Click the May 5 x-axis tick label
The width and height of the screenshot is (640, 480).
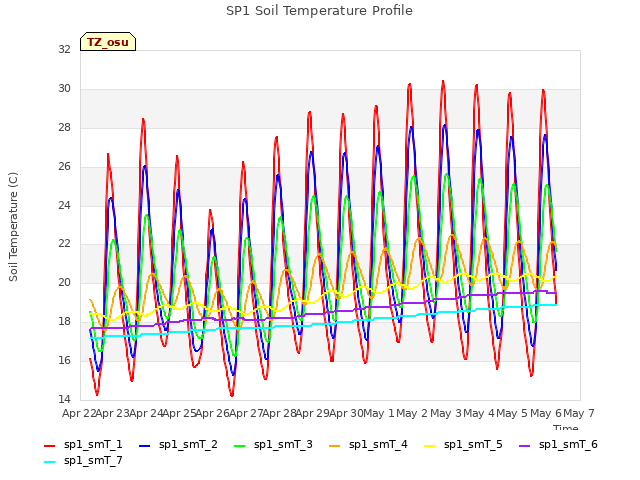(512, 413)
